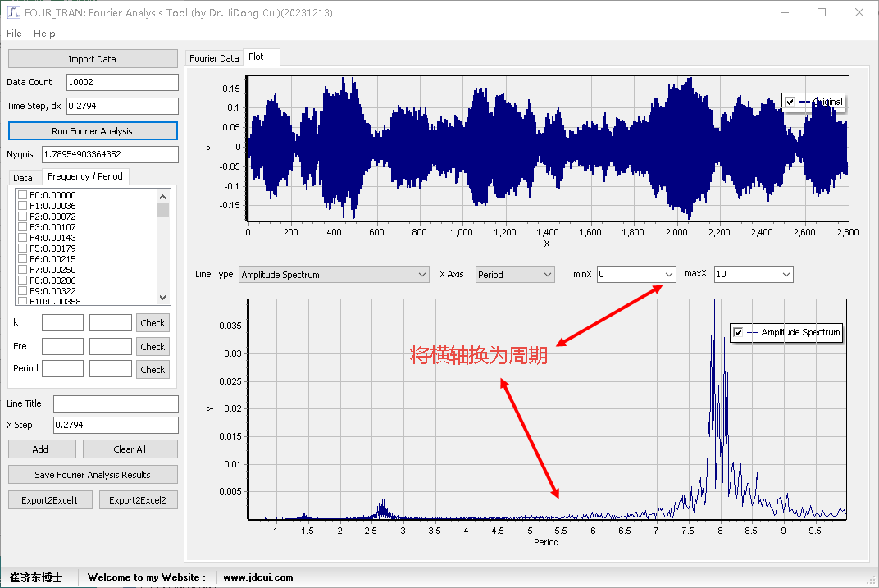Viewport: 879px width, 588px height.
Task: Click the FOUR_TRAN app icon in title bar
Action: [x=13, y=12]
